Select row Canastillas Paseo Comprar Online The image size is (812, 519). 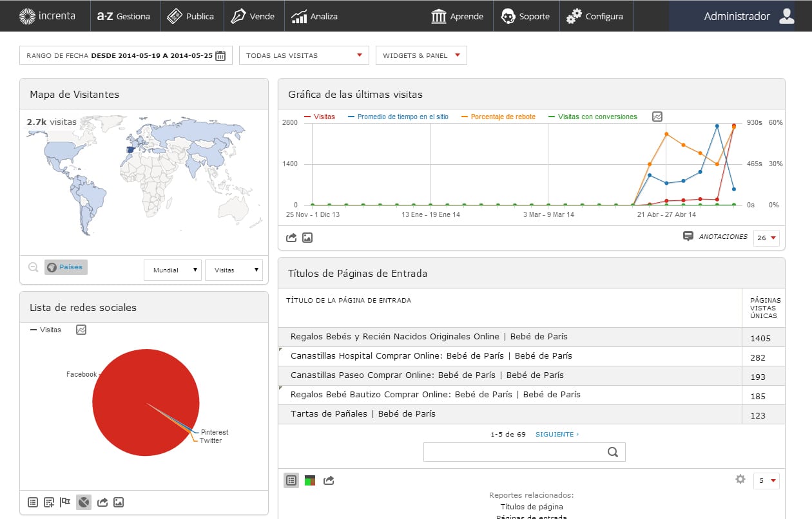(532, 375)
